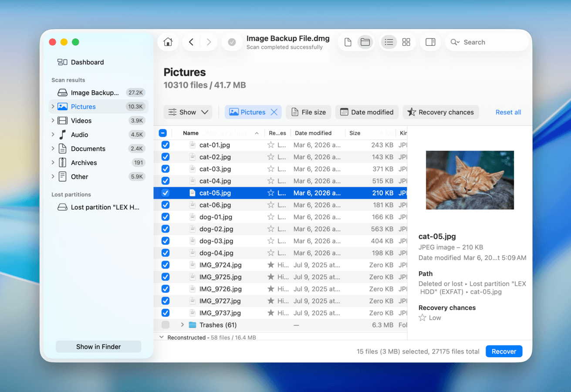The width and height of the screenshot is (571, 392).
Task: Toggle the preview panel open or closed
Action: (x=430, y=41)
